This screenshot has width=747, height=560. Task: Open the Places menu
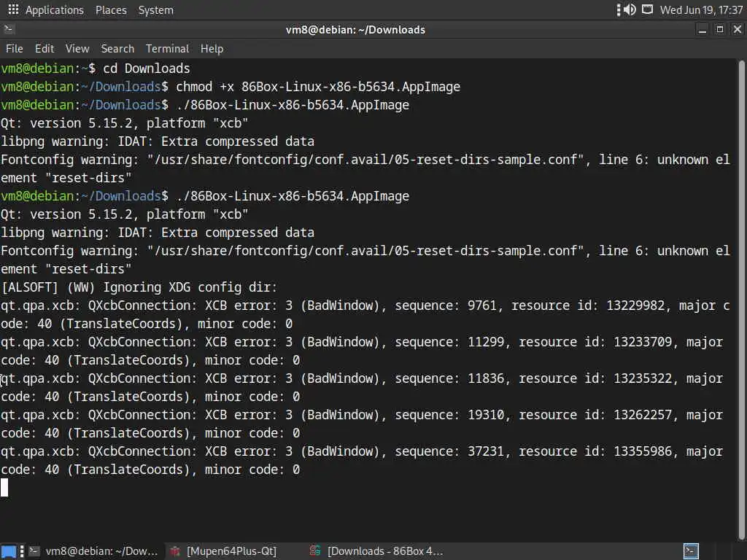111,10
